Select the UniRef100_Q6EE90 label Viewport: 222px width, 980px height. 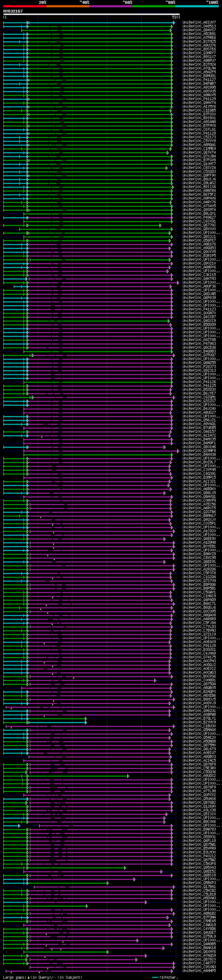pos(199,538)
